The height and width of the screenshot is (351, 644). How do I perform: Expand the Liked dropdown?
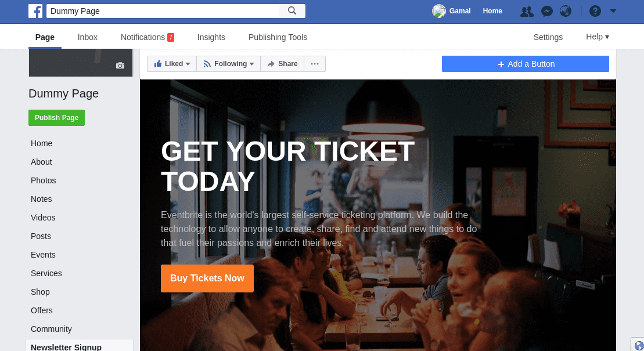pos(172,64)
